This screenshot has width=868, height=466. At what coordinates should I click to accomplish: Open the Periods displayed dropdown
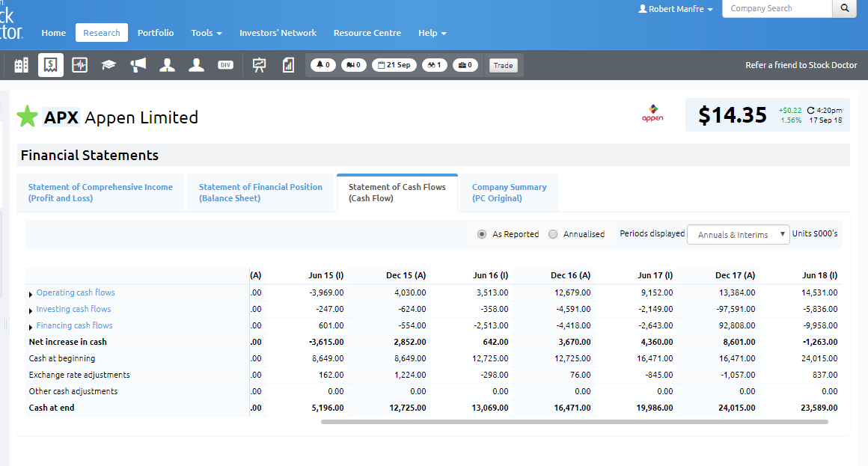[738, 235]
